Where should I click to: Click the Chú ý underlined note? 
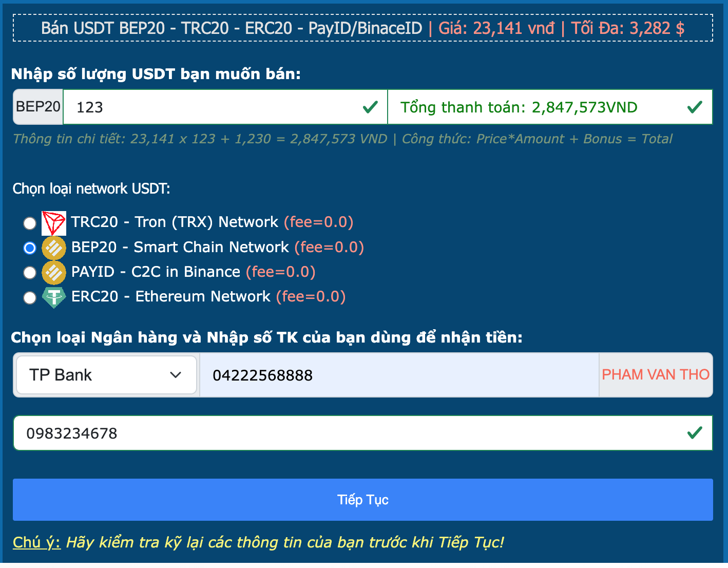(37, 542)
